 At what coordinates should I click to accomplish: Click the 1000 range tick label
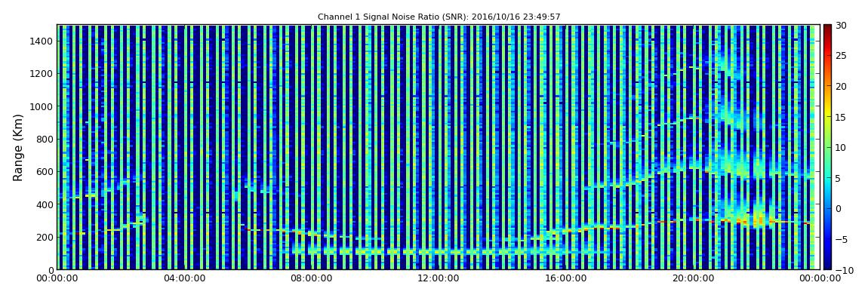click(42, 106)
